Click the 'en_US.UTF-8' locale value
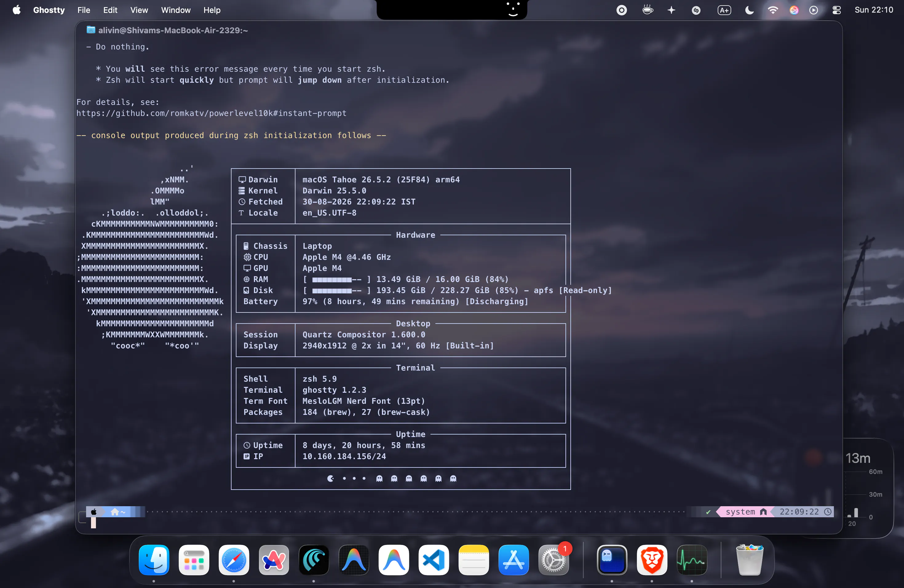The width and height of the screenshot is (904, 588). (x=329, y=213)
